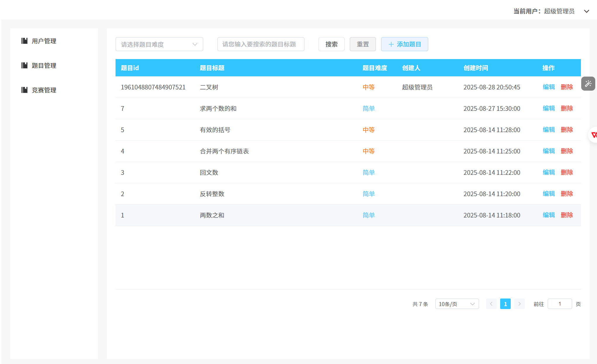Screen dimensions: 597x364
Task: Expand the 超级管理员 user menu arrow
Action: pos(586,11)
